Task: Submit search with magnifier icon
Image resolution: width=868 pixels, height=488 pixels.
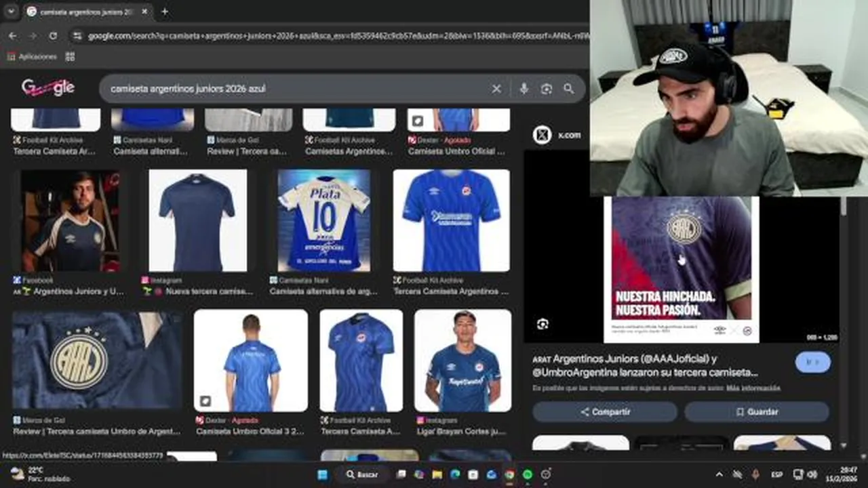Action: (568, 89)
